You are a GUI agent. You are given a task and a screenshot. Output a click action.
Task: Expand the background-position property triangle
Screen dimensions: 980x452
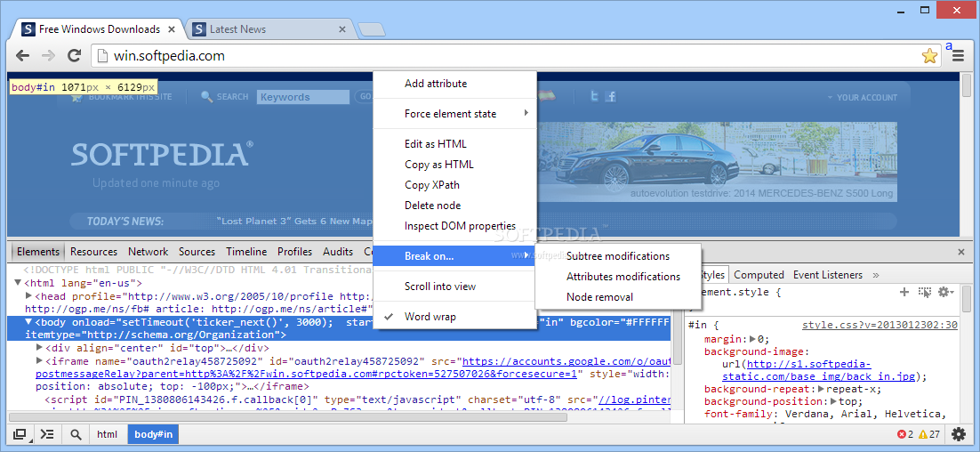pyautogui.click(x=833, y=401)
